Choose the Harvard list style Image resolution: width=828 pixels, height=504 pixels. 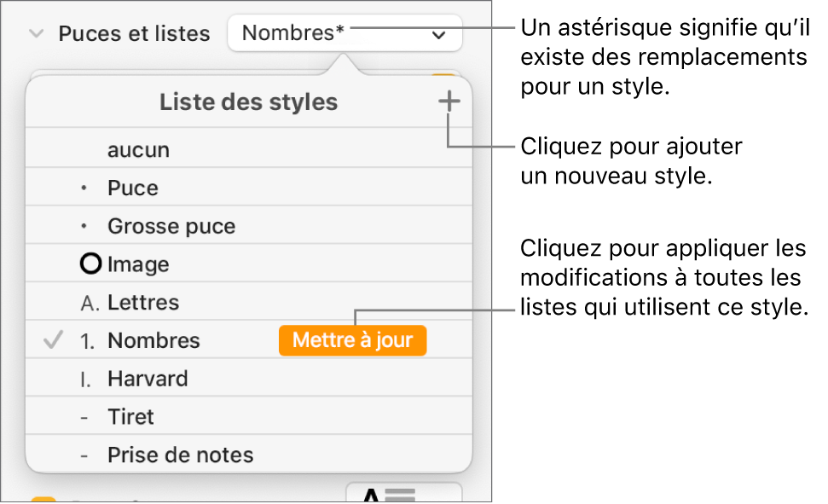[x=148, y=379]
